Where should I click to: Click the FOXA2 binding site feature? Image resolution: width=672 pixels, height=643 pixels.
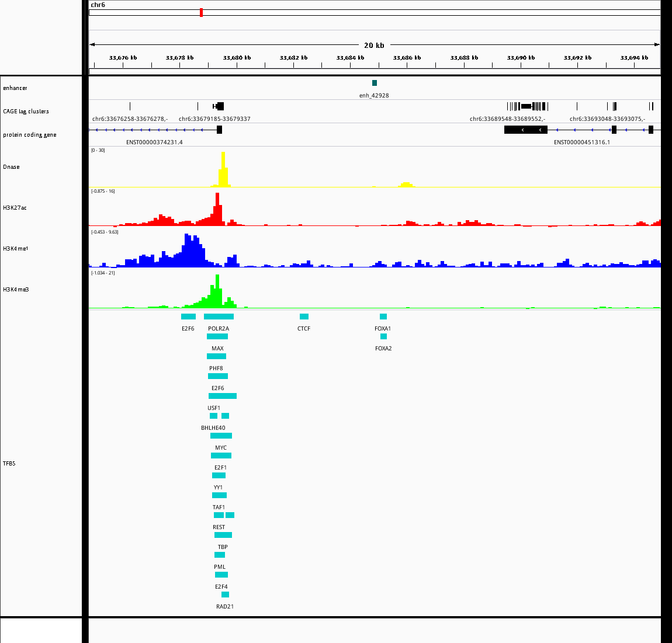(x=383, y=336)
